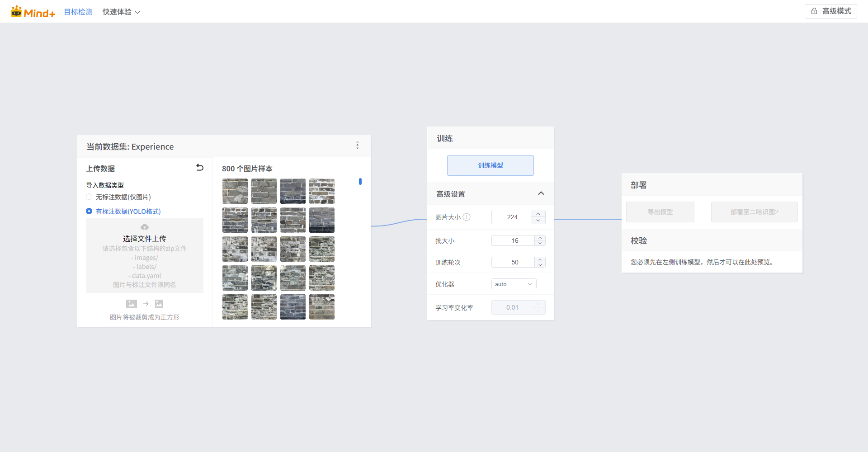
Task: Click the info icon next to 图片大小
Action: (467, 217)
